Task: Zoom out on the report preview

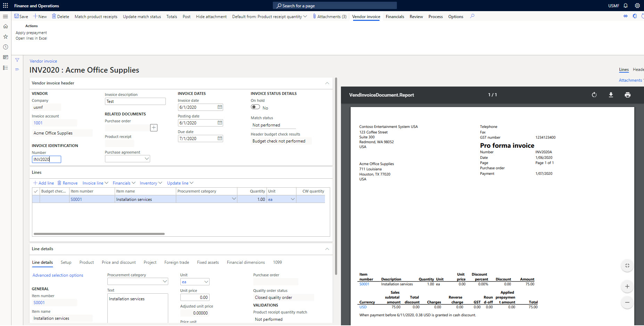Action: pyautogui.click(x=627, y=302)
